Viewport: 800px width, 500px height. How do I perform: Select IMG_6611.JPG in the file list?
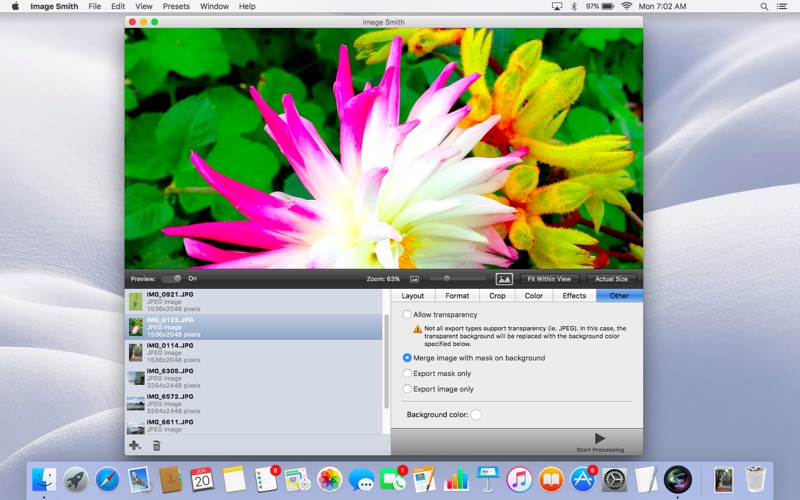pyautogui.click(x=254, y=426)
